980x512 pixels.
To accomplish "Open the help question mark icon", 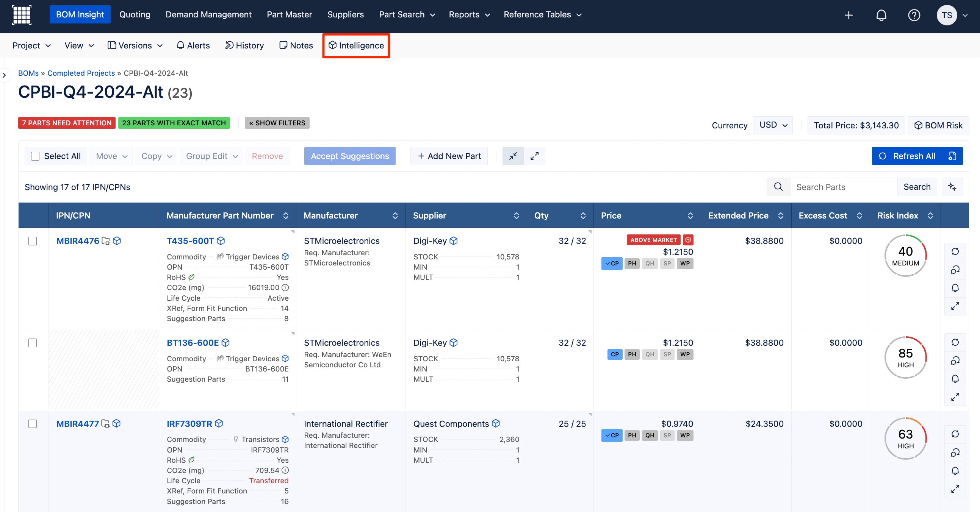I will coord(914,15).
